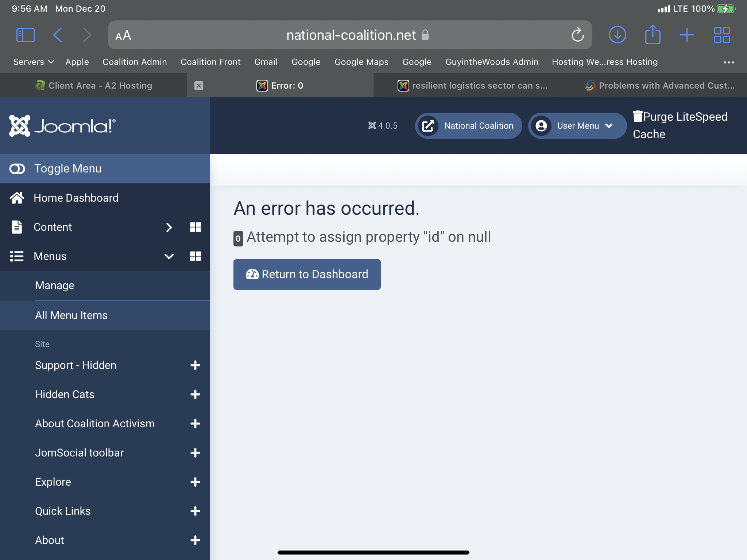Open the User Menu dropdown
Screen dimensions: 747x560
pos(577,126)
